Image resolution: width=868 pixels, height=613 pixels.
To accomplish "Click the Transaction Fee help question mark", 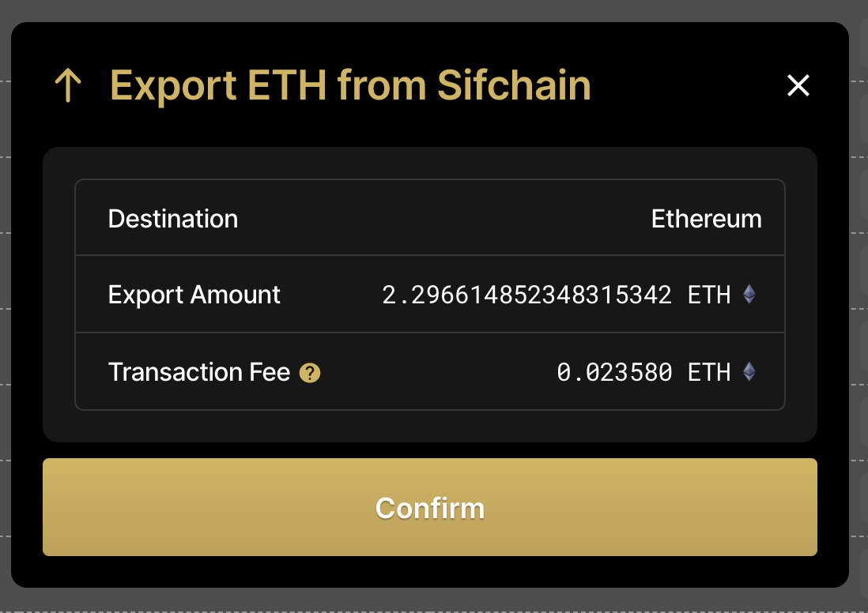I will point(310,373).
